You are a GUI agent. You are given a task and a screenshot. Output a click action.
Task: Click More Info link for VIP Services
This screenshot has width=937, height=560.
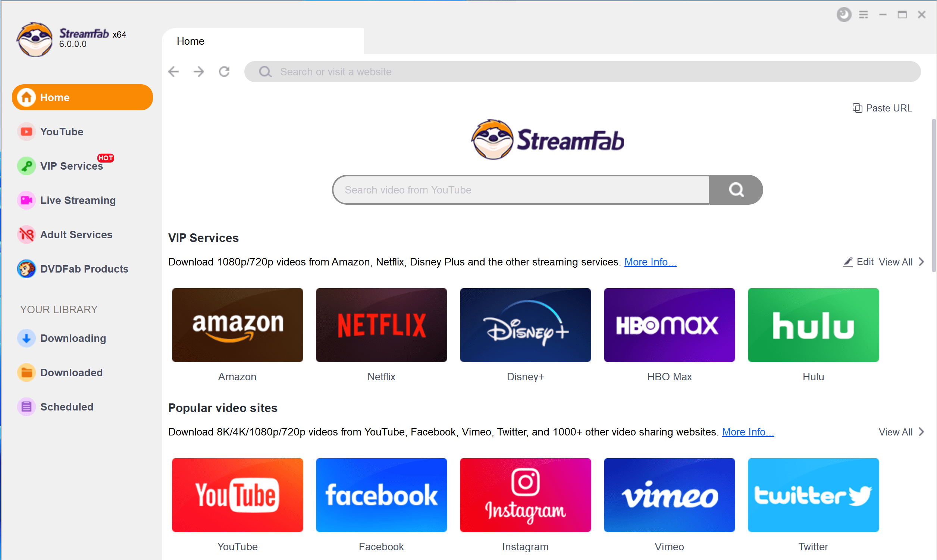coord(650,261)
